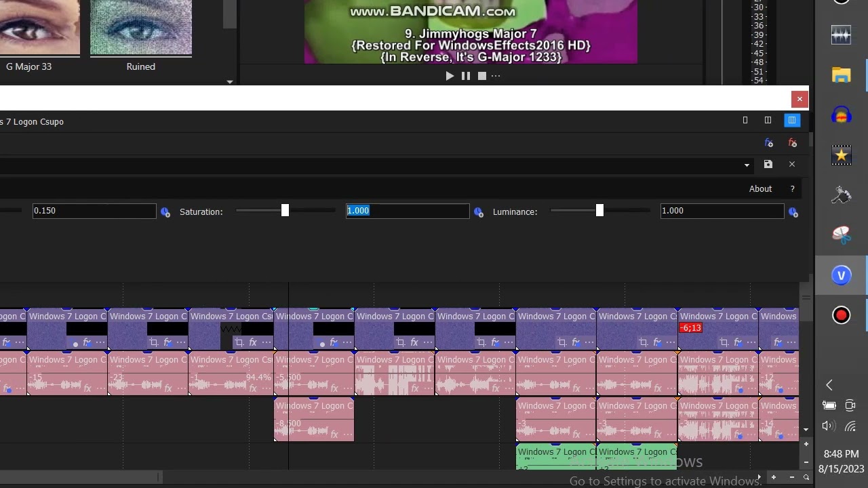Open more options on the -6;13 video clip
The image size is (868, 488).
tap(752, 342)
